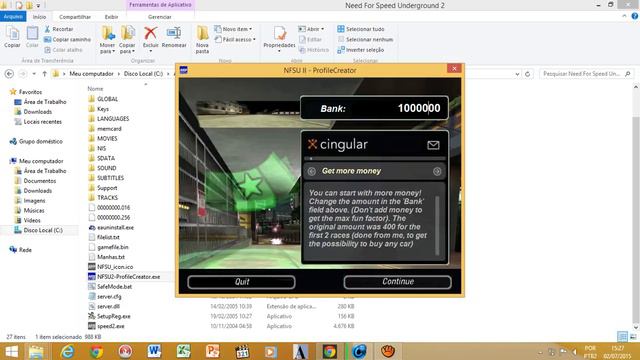The image size is (640, 360).
Task: Click Copiar caminho in ribbon
Action: [67, 40]
